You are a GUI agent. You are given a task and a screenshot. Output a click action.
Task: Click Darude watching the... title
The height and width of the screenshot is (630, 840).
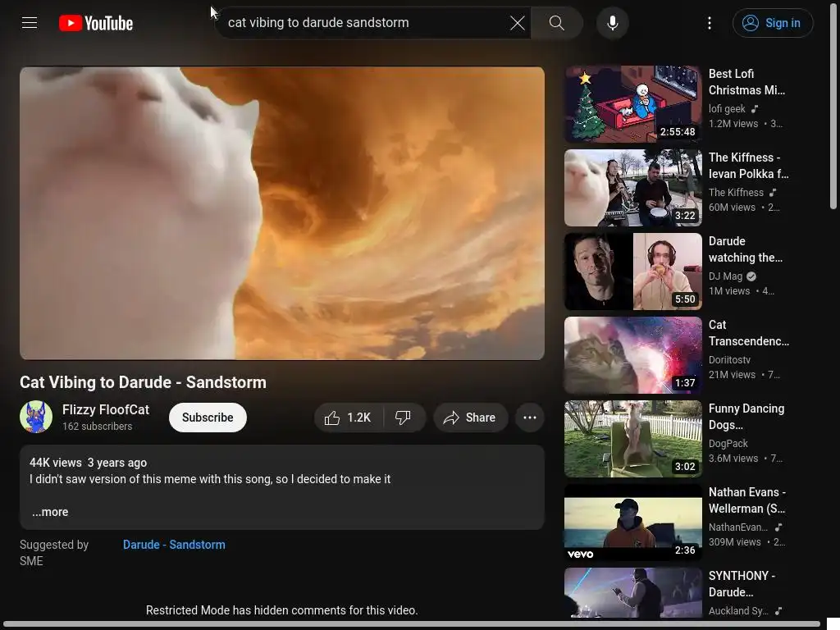point(746,249)
